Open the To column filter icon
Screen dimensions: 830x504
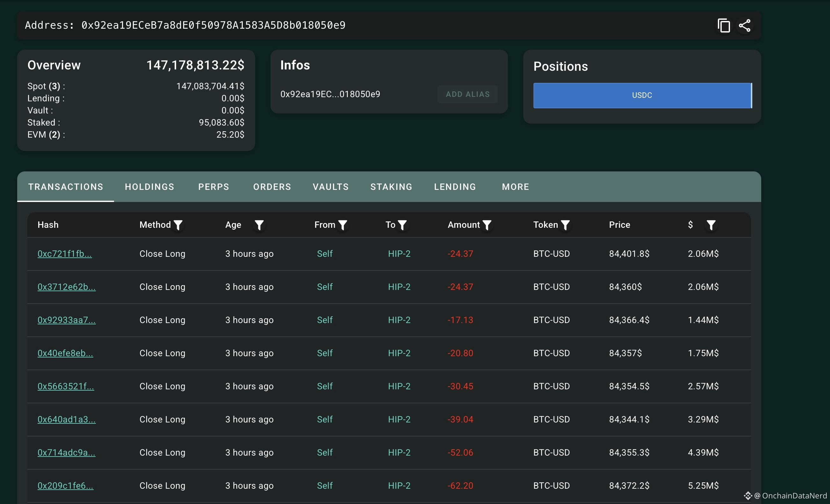(402, 225)
